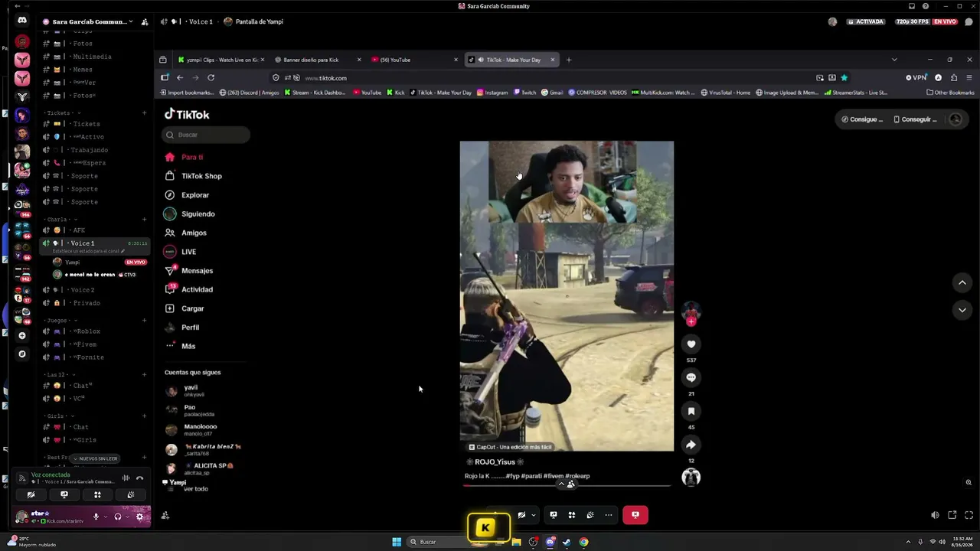Disconnect from voice in the Voz conectada panel
Image resolution: width=980 pixels, height=551 pixels.
139,478
